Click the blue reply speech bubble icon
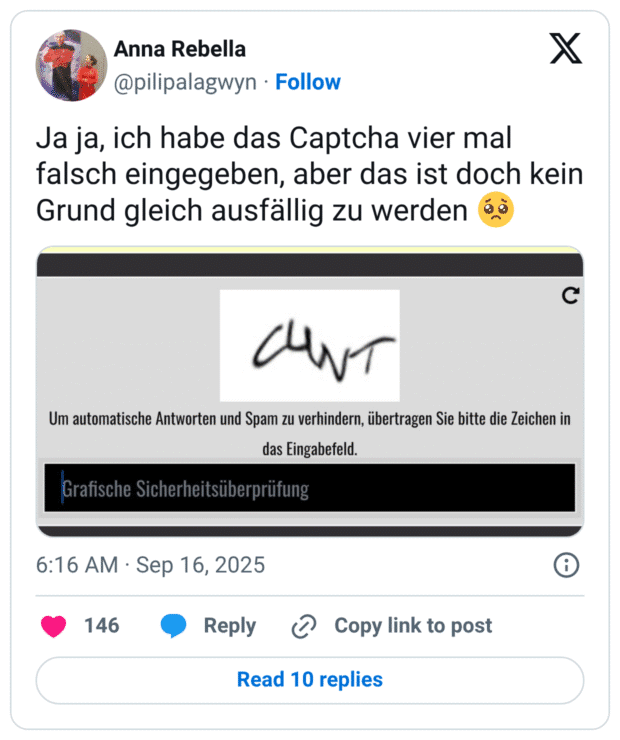The width and height of the screenshot is (620, 740). [173, 626]
